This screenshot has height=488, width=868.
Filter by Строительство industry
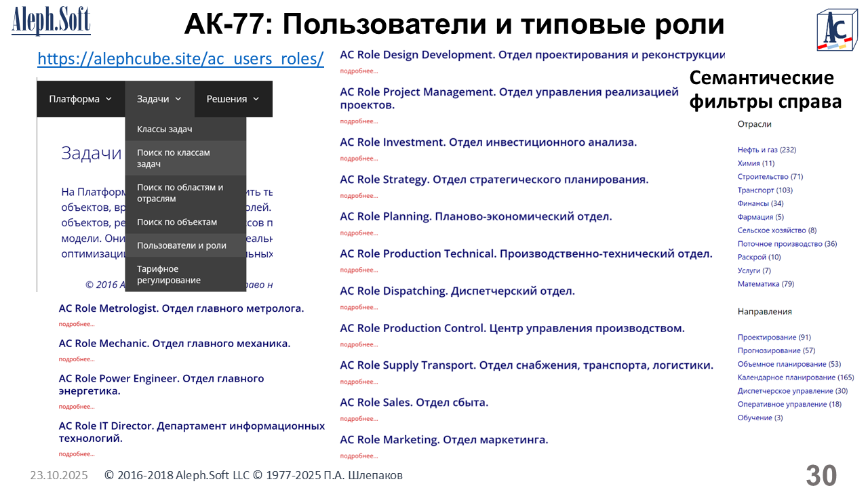770,177
